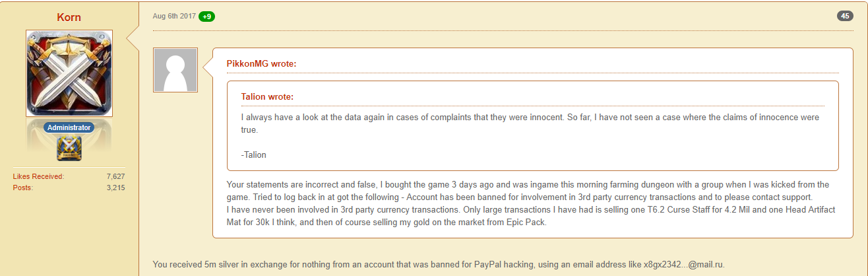Click the "-Talion" signature line
Image resolution: width=868 pixels, height=276 pixels.
254,155
